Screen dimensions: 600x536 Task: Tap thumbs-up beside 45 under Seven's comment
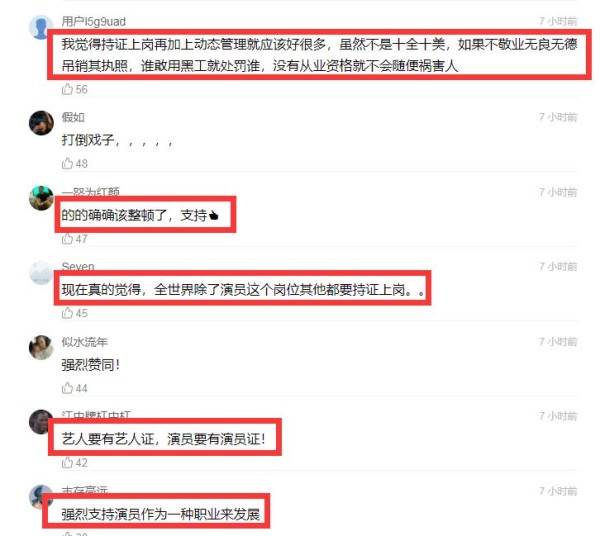67,313
